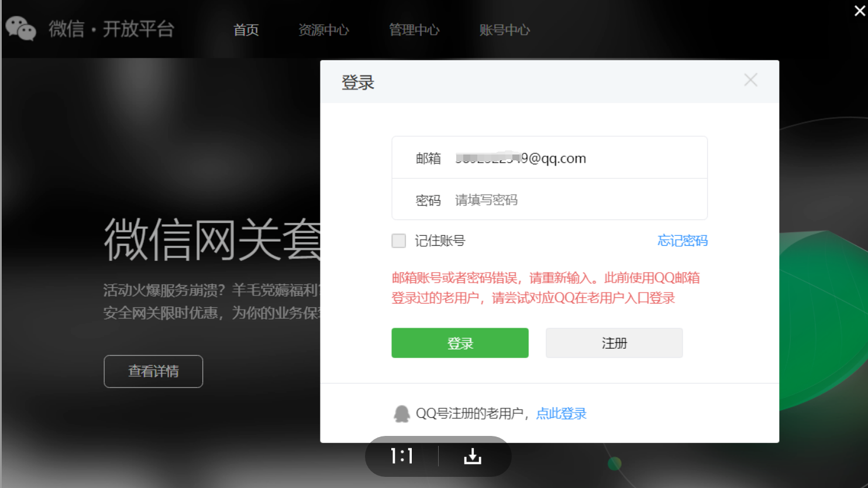Click the 邮箱 field label
Image resolution: width=868 pixels, height=488 pixels.
[x=428, y=159]
